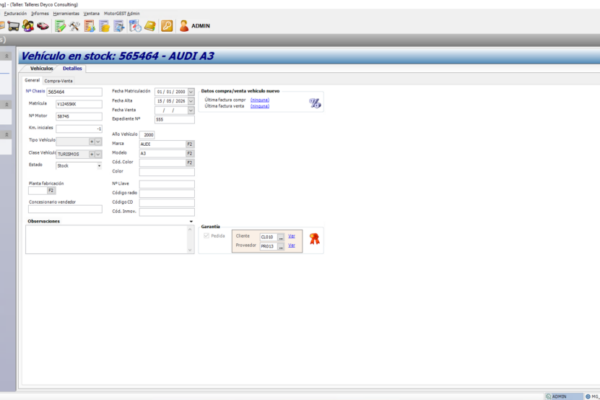Open the Fecha Alta date dropdown
600x400 pixels.
click(191, 101)
